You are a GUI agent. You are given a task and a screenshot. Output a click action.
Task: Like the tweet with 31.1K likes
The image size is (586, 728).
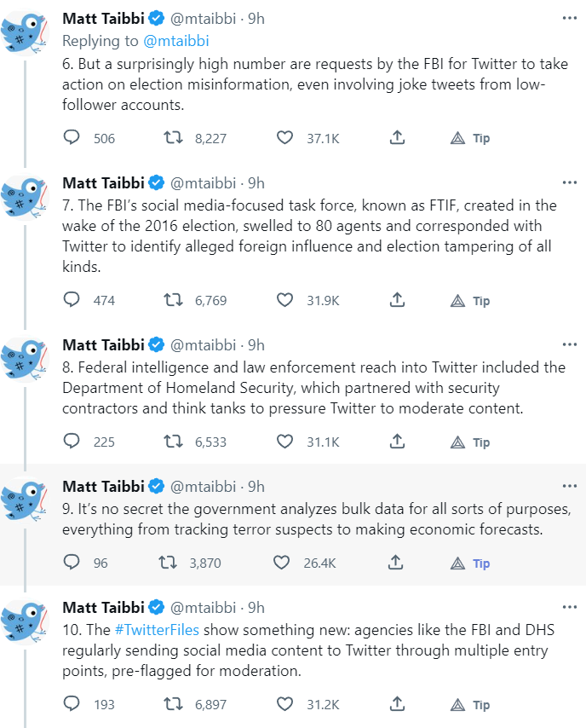(x=285, y=442)
